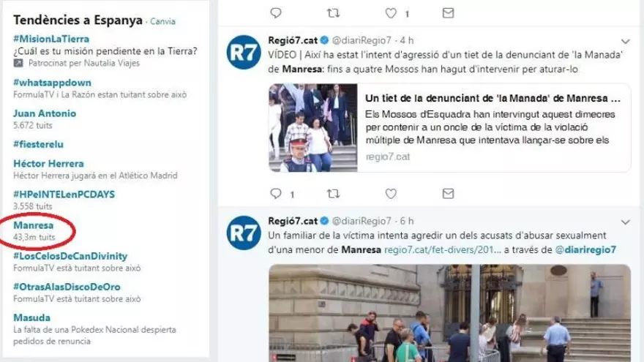This screenshot has height=362, width=644.
Task: Select the Héctor Herrera trend
Action: point(48,163)
